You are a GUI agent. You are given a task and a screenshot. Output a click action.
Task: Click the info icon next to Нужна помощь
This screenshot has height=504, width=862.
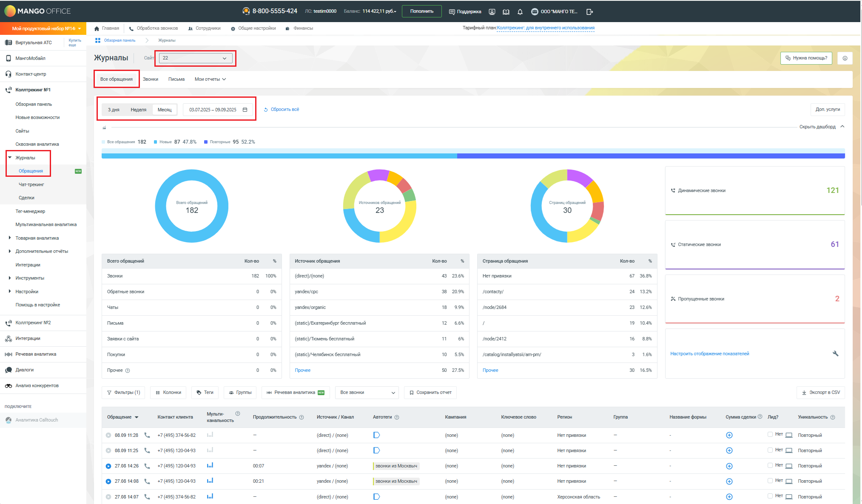(845, 58)
